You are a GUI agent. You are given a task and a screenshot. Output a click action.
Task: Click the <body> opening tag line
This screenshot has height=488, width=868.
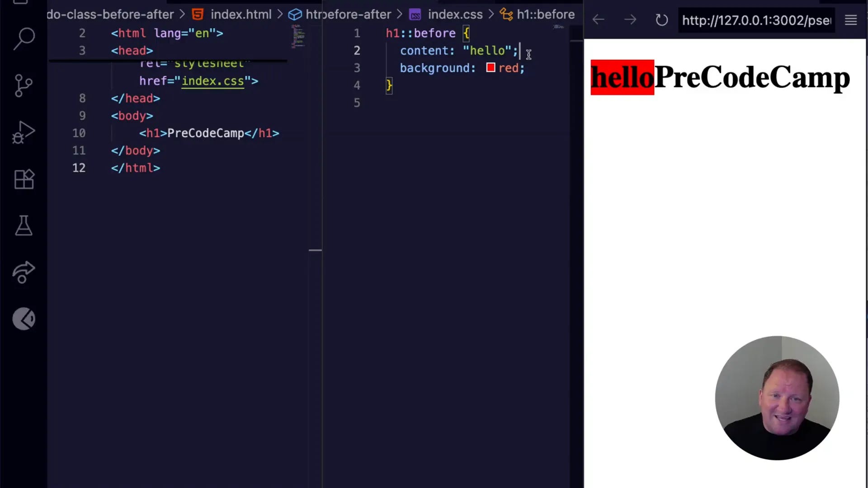pyautogui.click(x=132, y=116)
